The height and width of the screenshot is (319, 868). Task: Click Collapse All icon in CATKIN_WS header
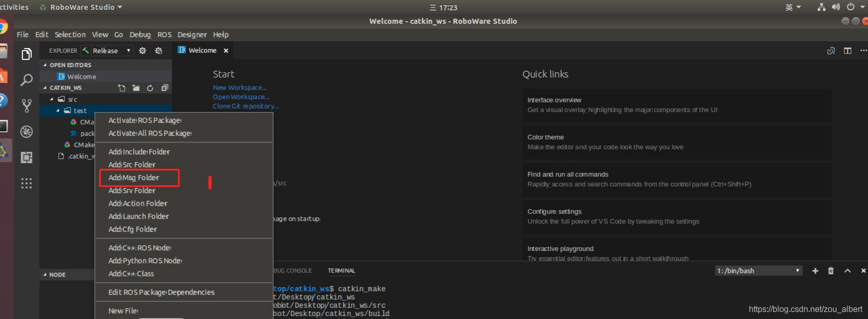point(165,88)
